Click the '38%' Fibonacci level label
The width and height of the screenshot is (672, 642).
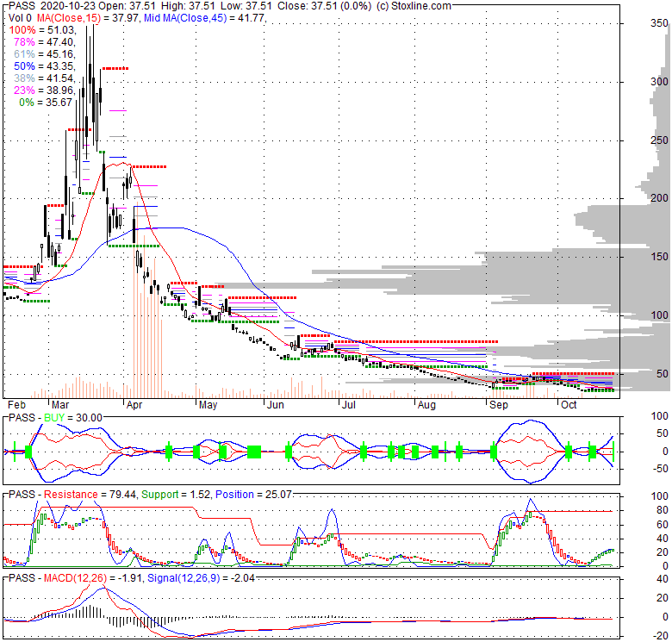tap(24, 78)
